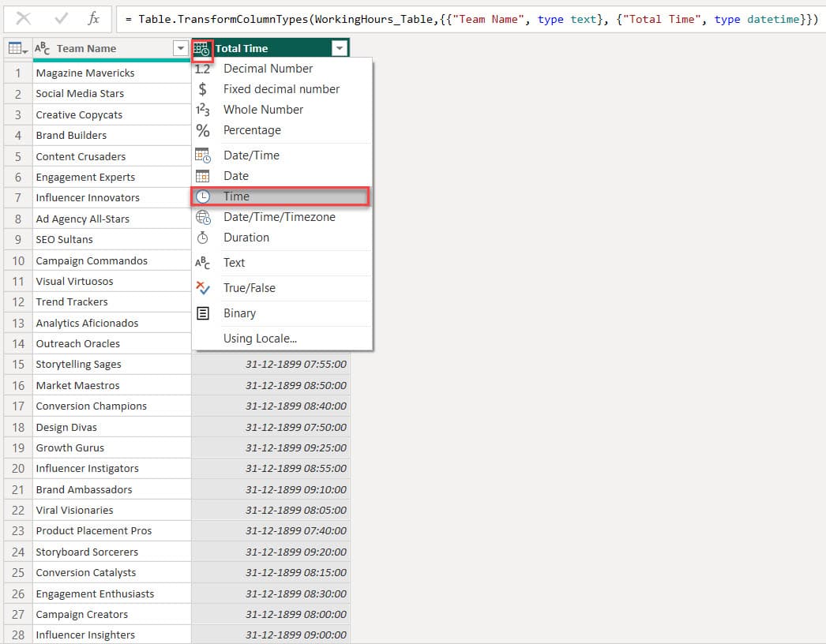Open the table menu icon at top-left corner
Viewport: 826px width, 644px height.
[18, 48]
